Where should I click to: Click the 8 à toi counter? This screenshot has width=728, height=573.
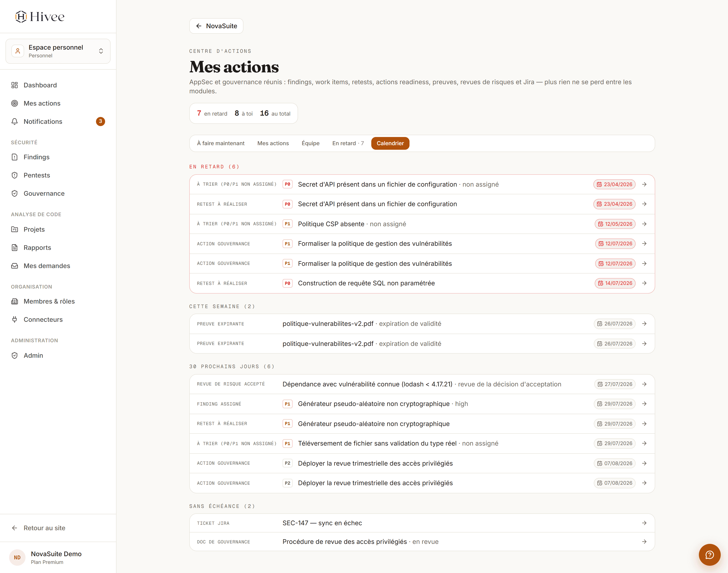(x=243, y=113)
